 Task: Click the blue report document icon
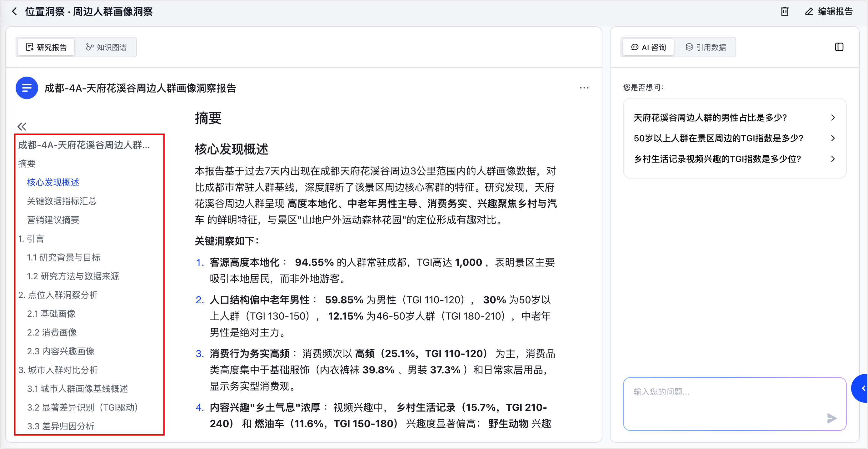27,88
